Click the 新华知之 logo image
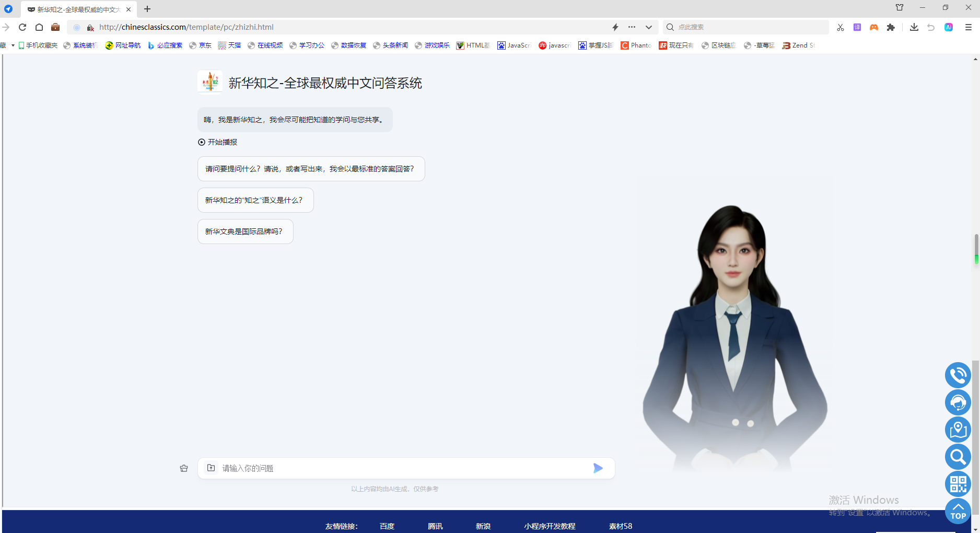 (210, 82)
